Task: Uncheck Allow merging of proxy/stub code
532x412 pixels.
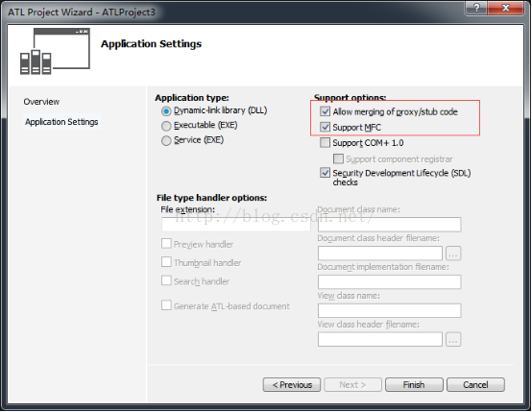Action: (325, 111)
